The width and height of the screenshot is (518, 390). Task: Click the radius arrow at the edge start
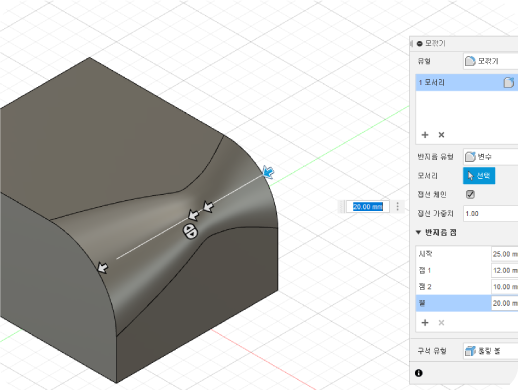(x=103, y=267)
